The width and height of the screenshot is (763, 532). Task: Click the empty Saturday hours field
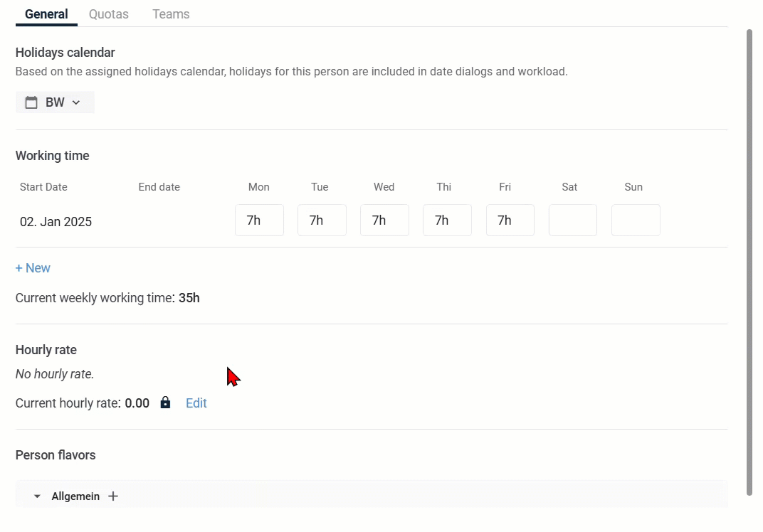click(572, 220)
